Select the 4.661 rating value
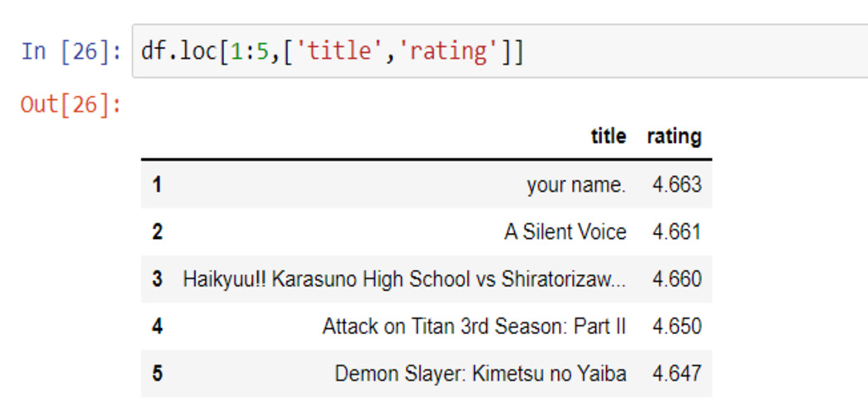The image size is (868, 415). tap(676, 232)
